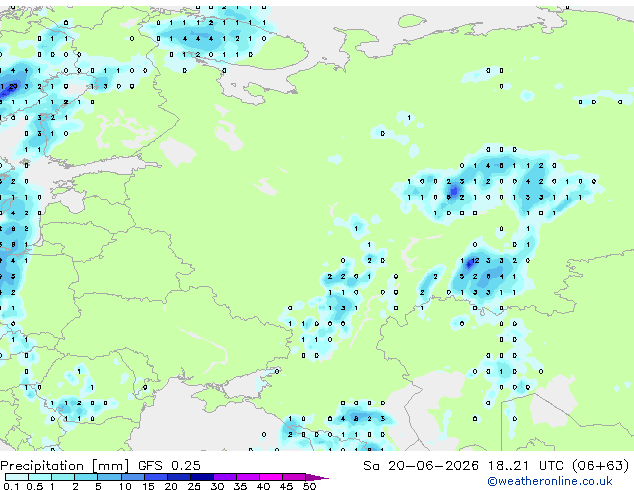The width and height of the screenshot is (634, 490).
Task: Click the 0.5 to 1 mm legend swatch
Action: [x=40, y=477]
